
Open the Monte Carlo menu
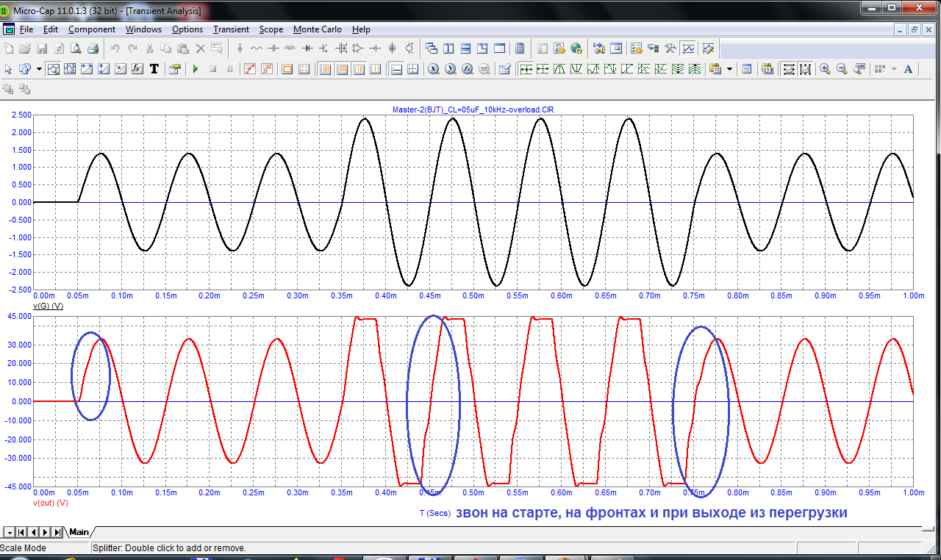tap(317, 29)
